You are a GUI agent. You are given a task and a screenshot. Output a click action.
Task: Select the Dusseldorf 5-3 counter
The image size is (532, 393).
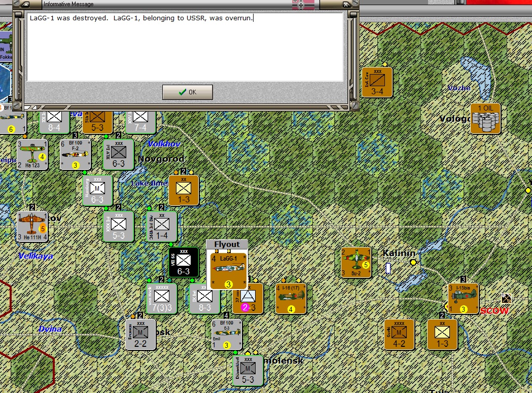[248, 370]
